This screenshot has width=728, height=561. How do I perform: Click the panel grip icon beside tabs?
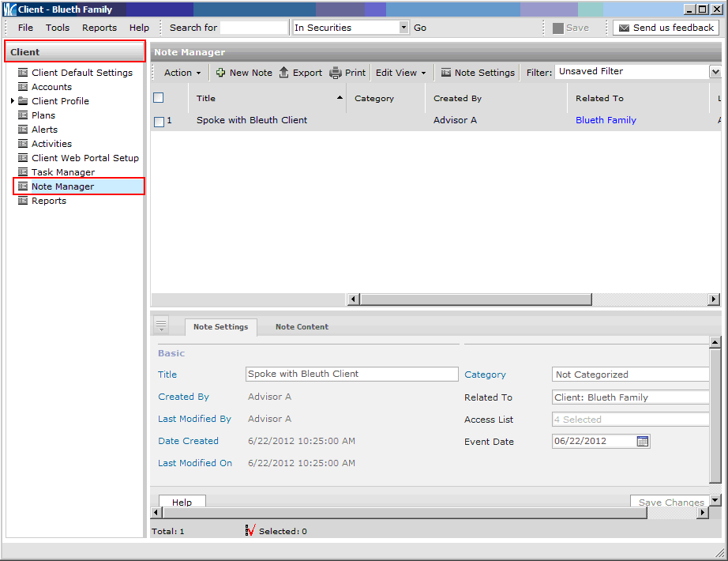pyautogui.click(x=161, y=326)
